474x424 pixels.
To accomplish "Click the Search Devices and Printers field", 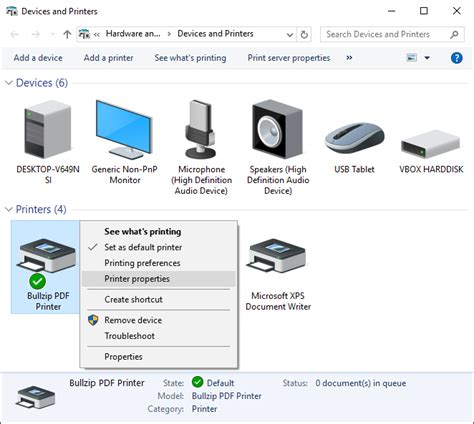I will tap(392, 34).
